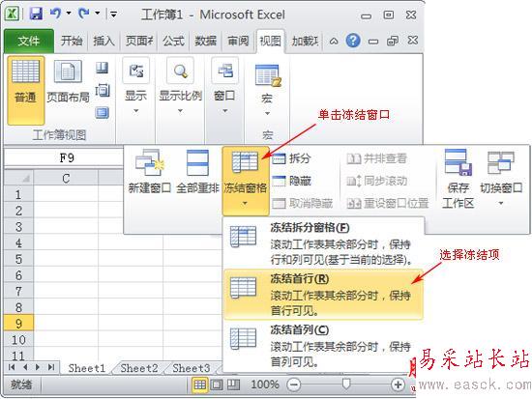Expand the Macros (宏) dropdown arrow
This screenshot has width=532, height=399.
pyautogui.click(x=267, y=114)
